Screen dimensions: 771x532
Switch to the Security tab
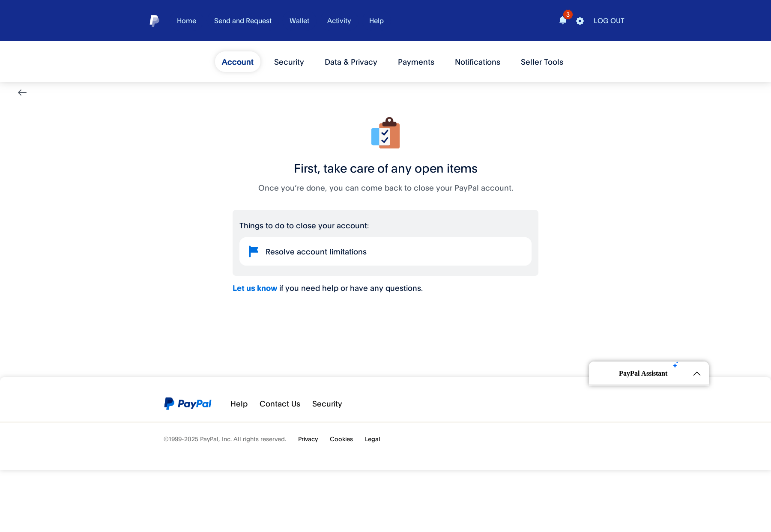(289, 62)
